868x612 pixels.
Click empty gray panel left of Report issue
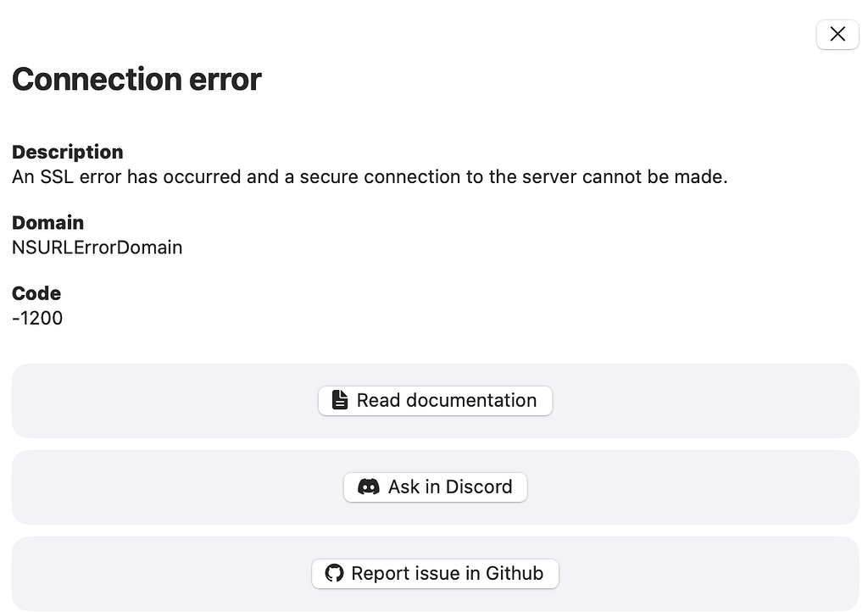point(161,574)
